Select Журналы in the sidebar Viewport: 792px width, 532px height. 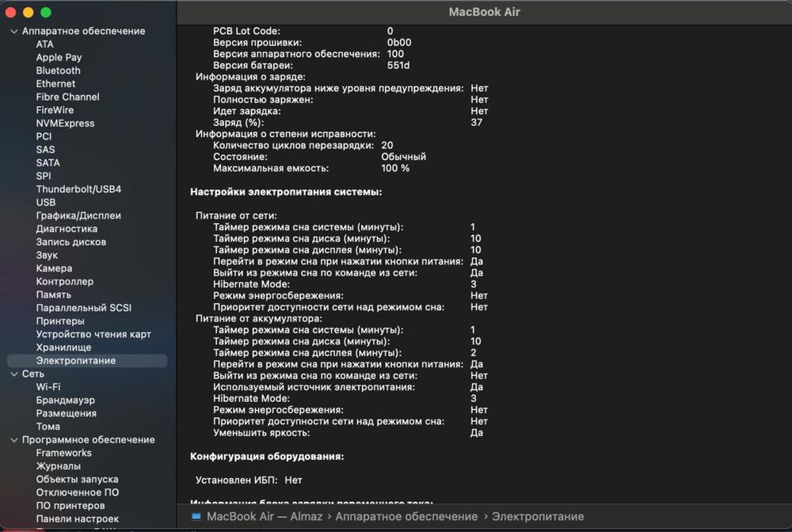(x=59, y=465)
